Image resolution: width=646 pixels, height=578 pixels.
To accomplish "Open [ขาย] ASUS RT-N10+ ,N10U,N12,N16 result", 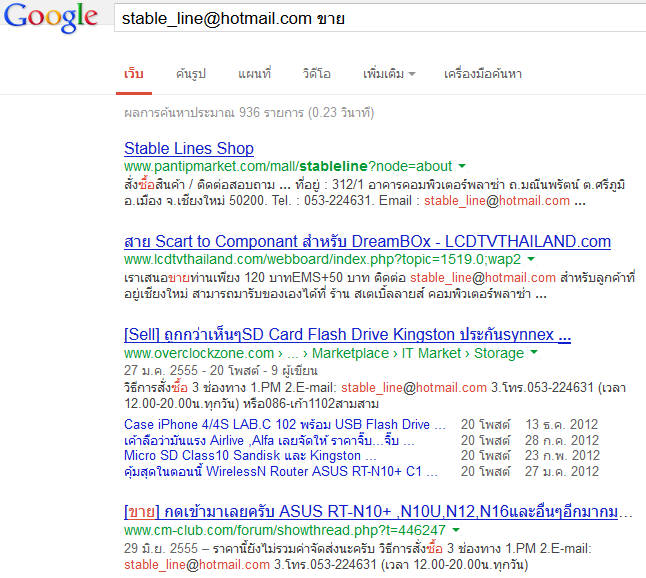I will coord(378,512).
